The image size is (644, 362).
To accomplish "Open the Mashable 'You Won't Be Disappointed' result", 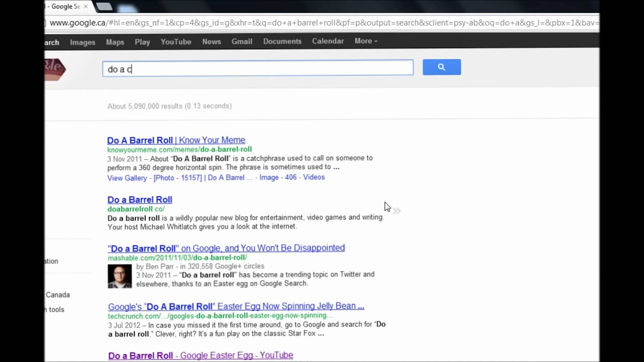I will 226,248.
